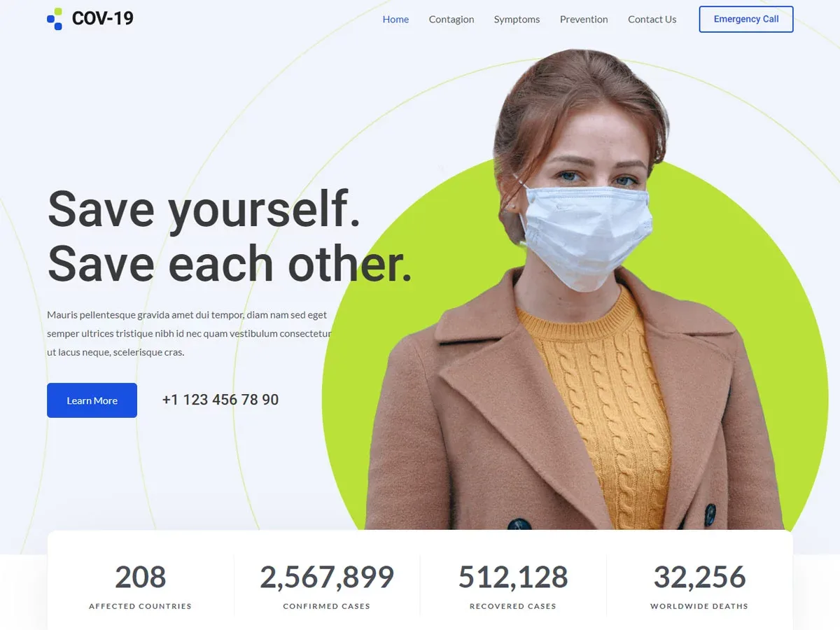The image size is (840, 630).
Task: Click the Mauris pellentesque paragraph text
Action: pyautogui.click(x=189, y=334)
